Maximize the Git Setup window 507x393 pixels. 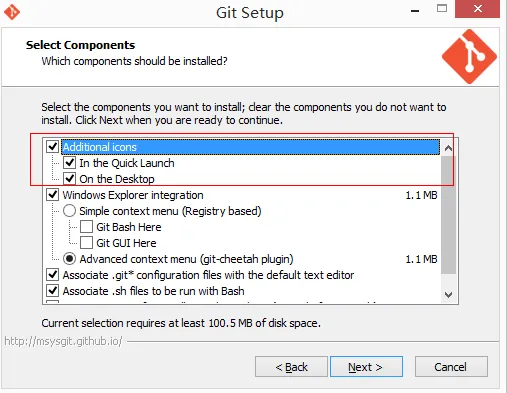[x=442, y=8]
